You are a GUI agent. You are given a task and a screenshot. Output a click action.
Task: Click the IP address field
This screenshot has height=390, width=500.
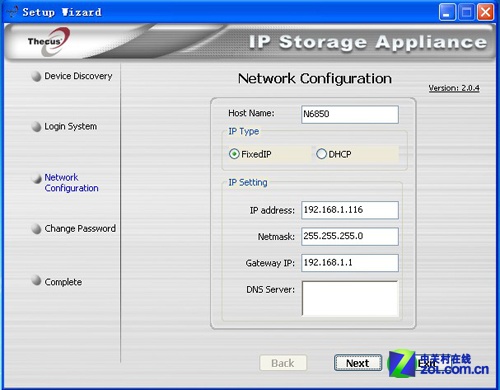pyautogui.click(x=350, y=210)
